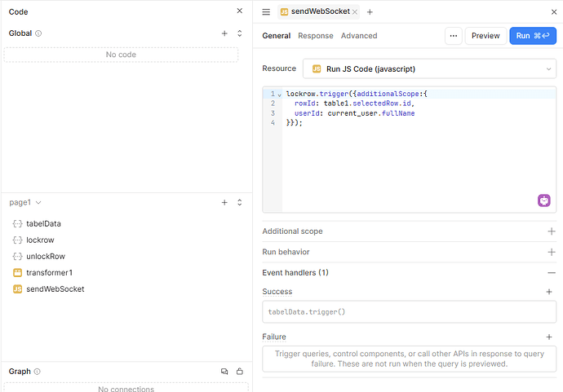Add a new query tab with plus

370,12
